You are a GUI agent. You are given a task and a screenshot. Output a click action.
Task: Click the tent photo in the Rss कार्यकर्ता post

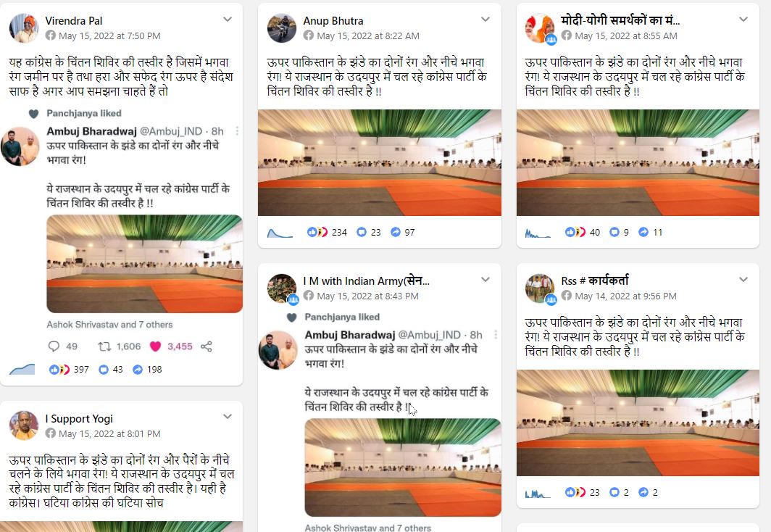(638, 423)
